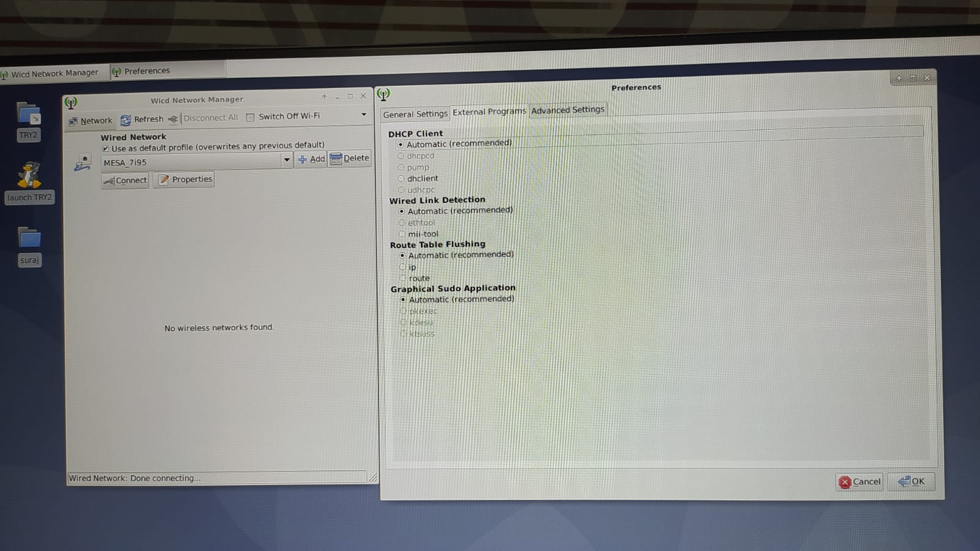Cancel the Preferences dialog
Image resolution: width=980 pixels, height=551 pixels.
click(859, 482)
